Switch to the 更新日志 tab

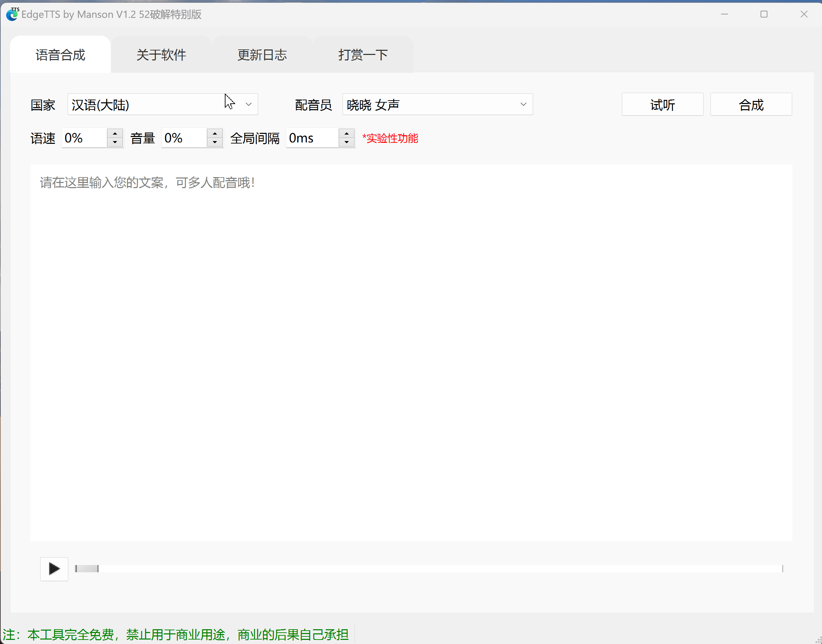pos(262,54)
